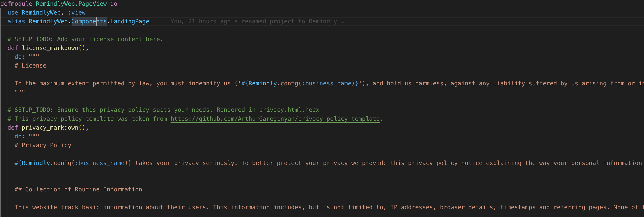Click 'LandingPage' in alias line

130,21
